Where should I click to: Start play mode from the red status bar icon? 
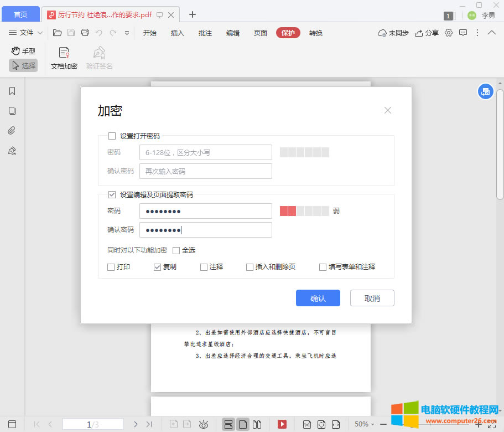[x=282, y=424]
